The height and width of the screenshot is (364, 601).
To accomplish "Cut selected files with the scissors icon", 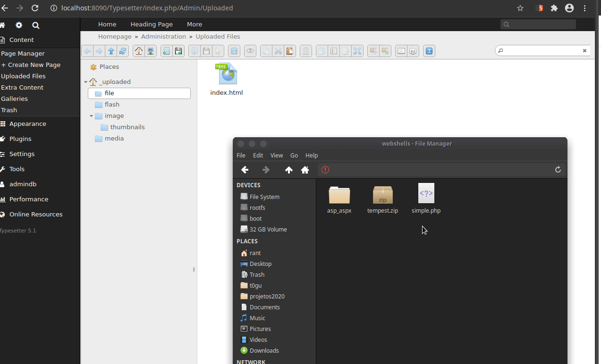I will [278, 51].
